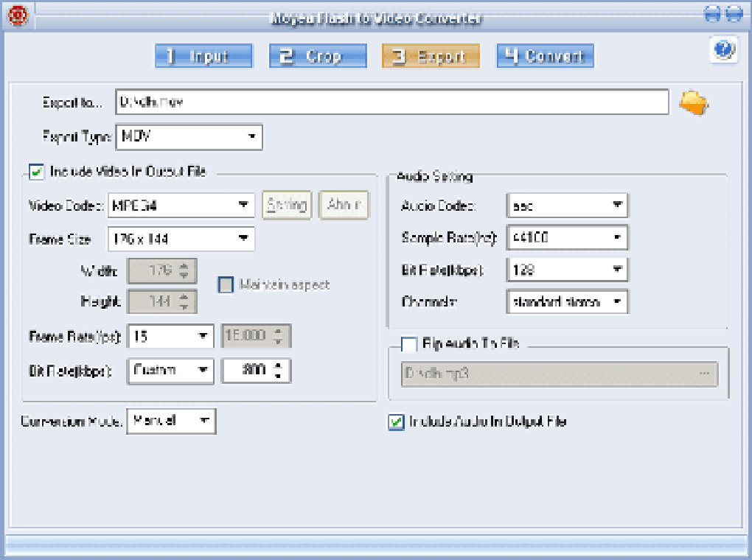Click the Height spinner field

(161, 301)
